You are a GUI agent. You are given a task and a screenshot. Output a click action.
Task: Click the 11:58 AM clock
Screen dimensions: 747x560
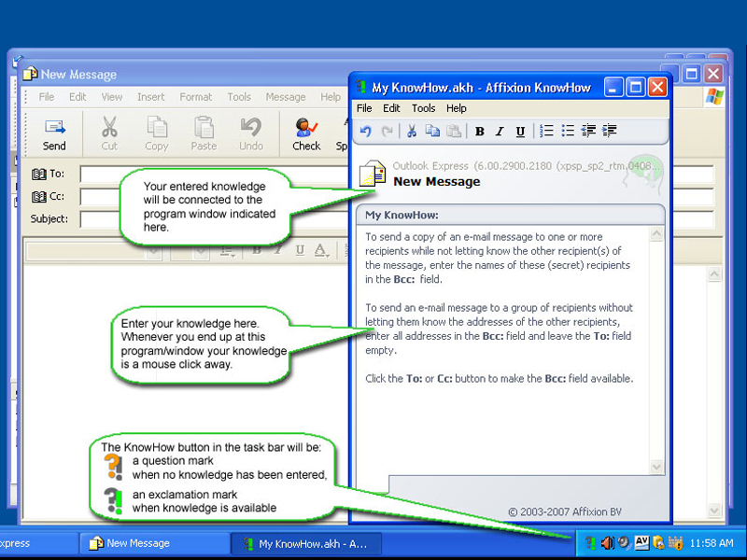[x=712, y=543]
